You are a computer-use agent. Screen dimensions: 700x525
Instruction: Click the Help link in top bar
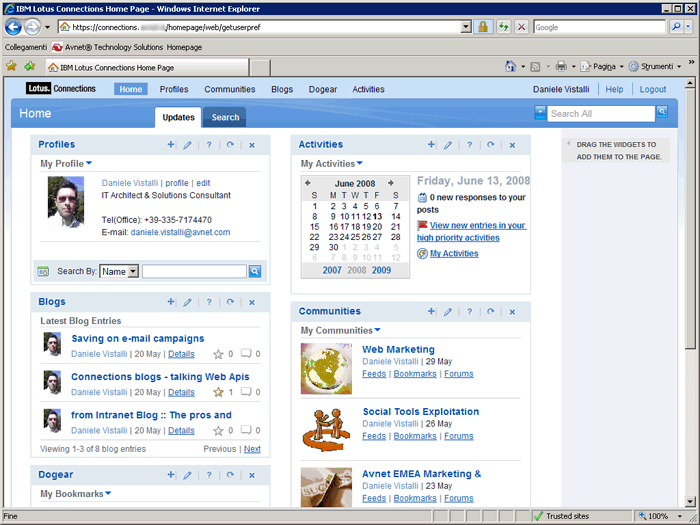pyautogui.click(x=614, y=89)
